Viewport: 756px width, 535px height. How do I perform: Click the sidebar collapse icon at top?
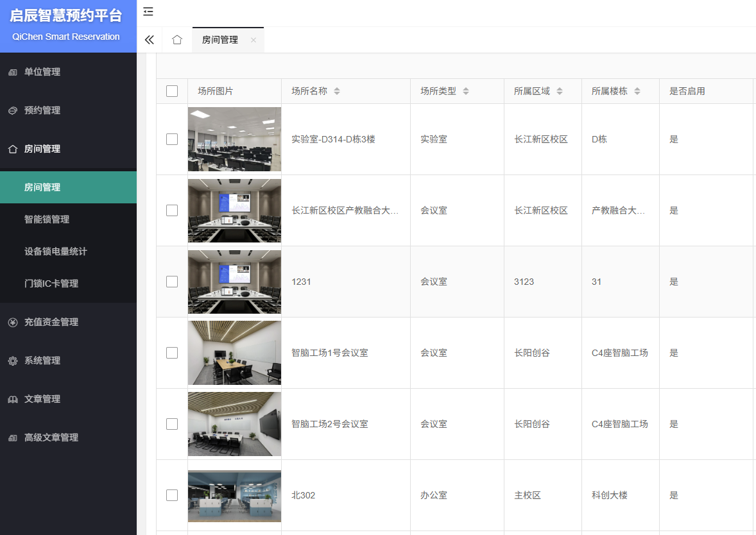point(148,12)
